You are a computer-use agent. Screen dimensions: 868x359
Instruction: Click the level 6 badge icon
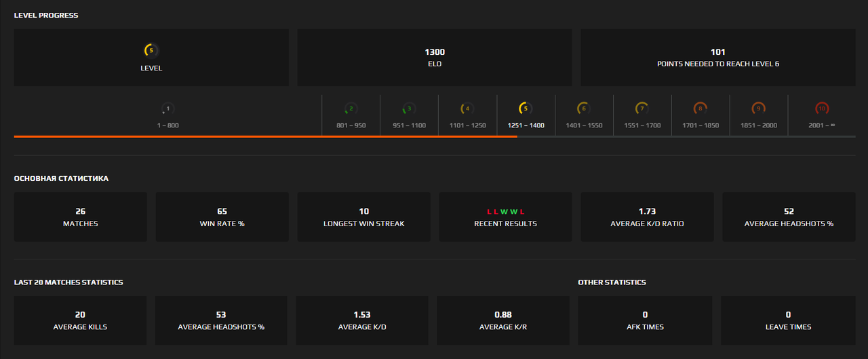point(584,108)
